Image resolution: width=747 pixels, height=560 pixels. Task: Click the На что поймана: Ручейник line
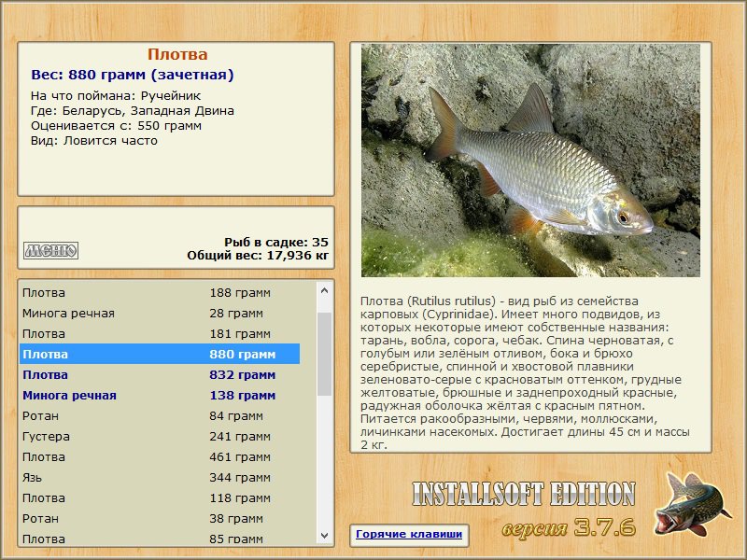(x=116, y=96)
